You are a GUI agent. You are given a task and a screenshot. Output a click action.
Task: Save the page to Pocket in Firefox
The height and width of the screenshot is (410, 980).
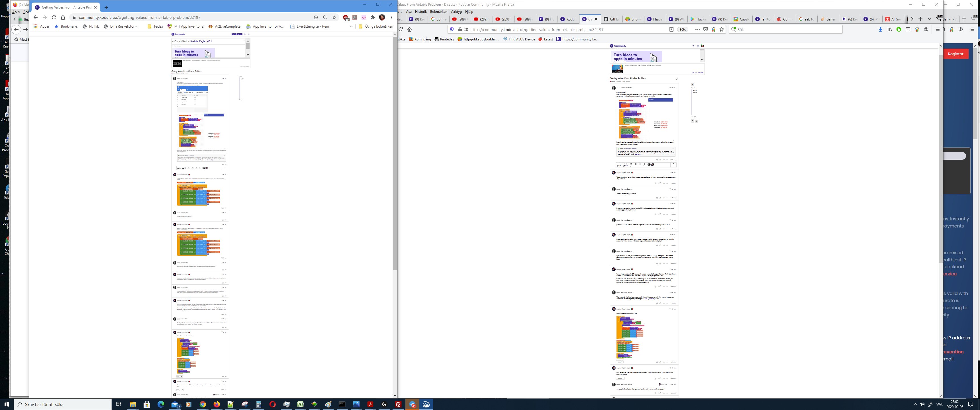705,29
